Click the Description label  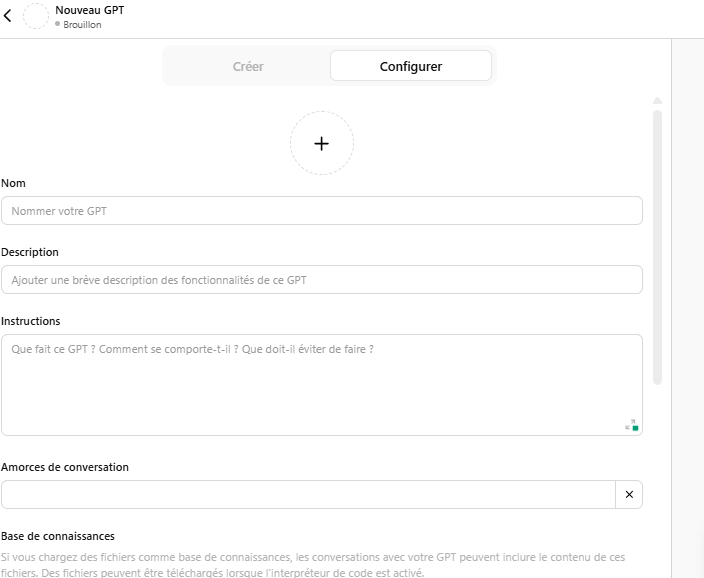click(30, 252)
